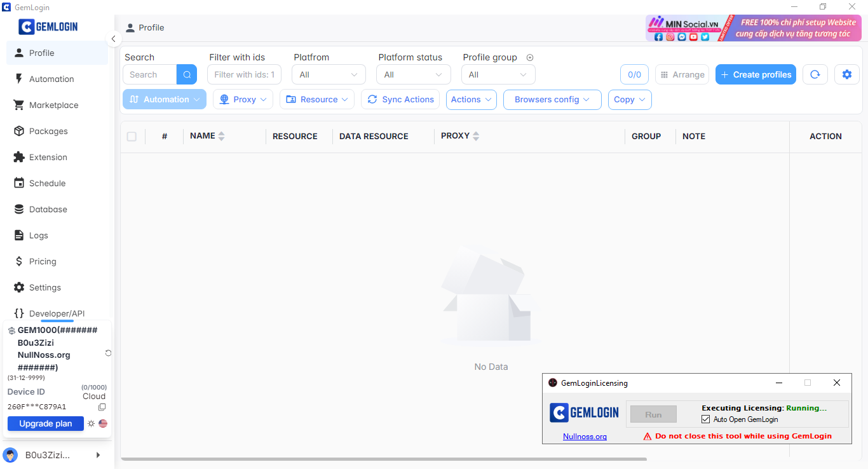
Task: Open table settings with blue gear icon
Action: tap(846, 74)
